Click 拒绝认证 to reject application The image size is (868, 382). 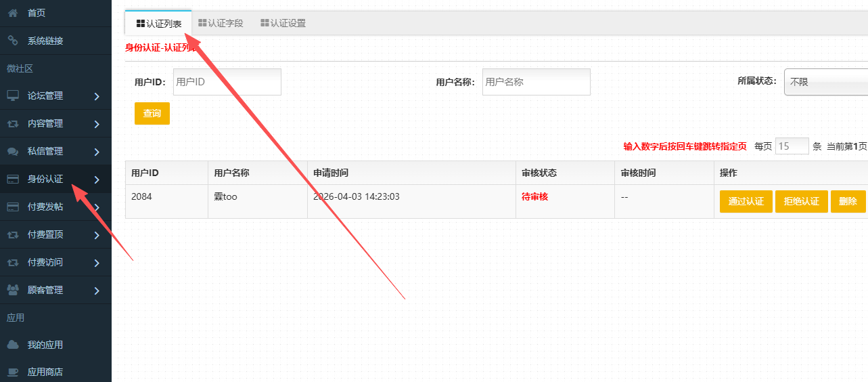click(x=801, y=202)
